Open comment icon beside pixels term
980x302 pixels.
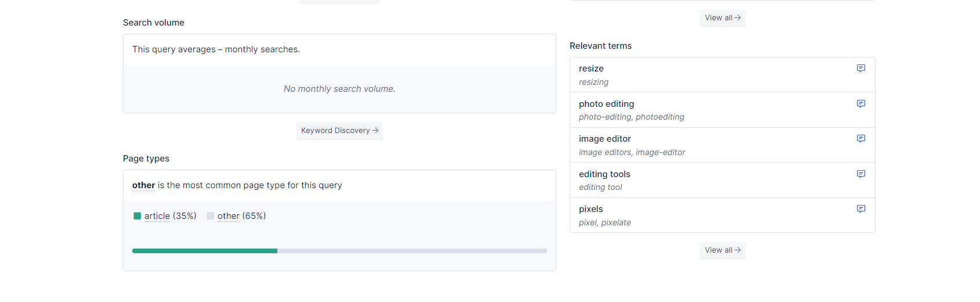(x=861, y=209)
